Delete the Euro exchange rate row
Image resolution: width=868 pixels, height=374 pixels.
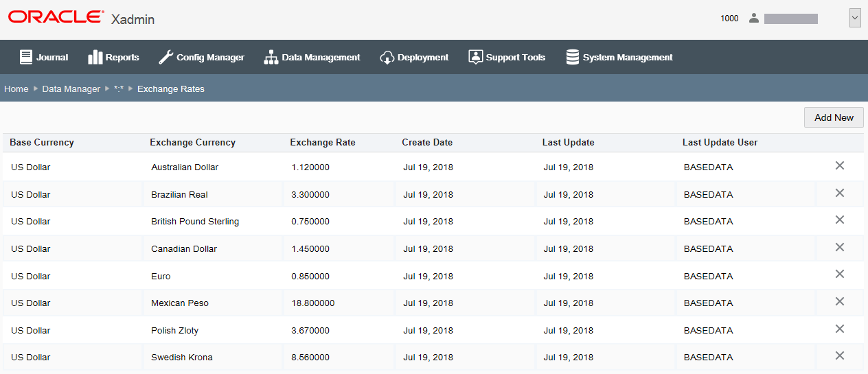click(839, 274)
